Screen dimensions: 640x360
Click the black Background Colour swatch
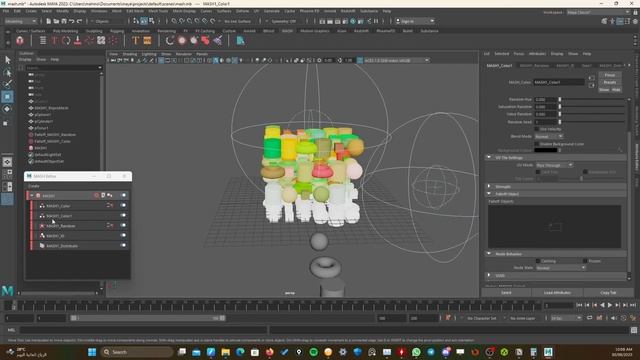pyautogui.click(x=546, y=150)
